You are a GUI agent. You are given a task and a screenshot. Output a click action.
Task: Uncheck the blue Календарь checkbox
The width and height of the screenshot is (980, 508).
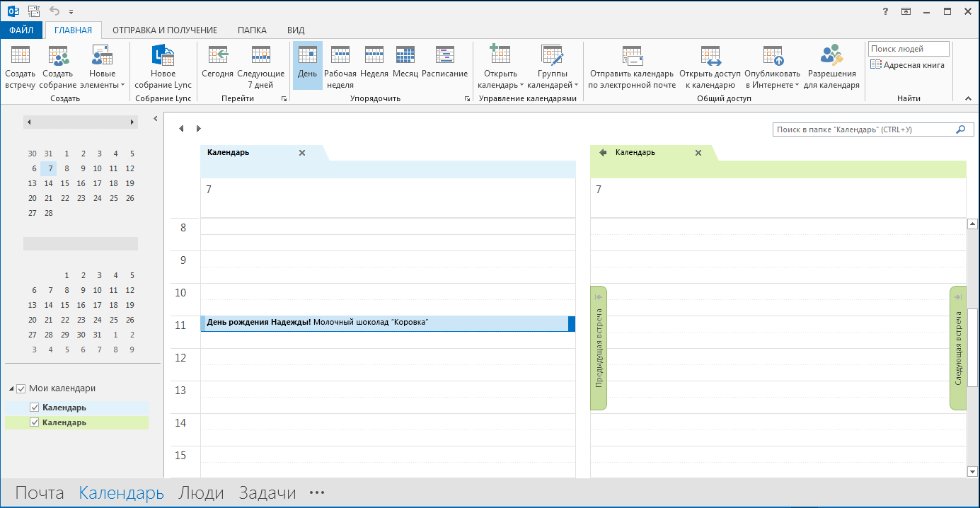(x=35, y=408)
